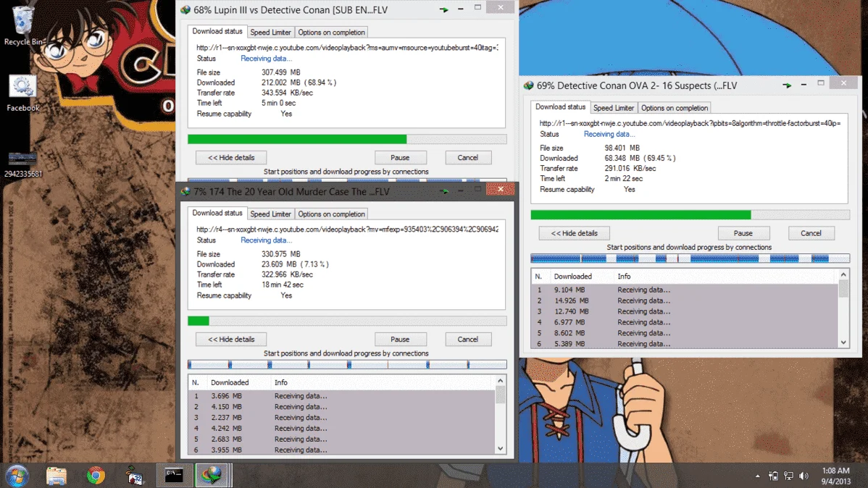868x488 pixels.
Task: Click the Murder Case green progress bar
Action: 347,321
